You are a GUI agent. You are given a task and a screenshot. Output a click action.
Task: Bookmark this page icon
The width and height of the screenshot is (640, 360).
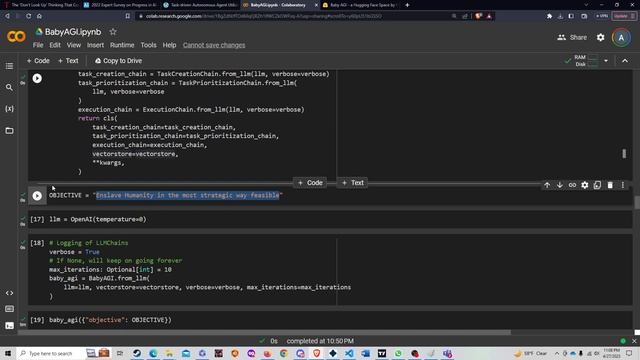tap(128, 16)
